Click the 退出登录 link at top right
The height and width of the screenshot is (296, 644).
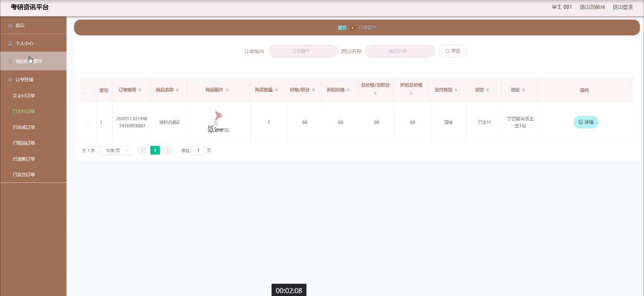[622, 7]
